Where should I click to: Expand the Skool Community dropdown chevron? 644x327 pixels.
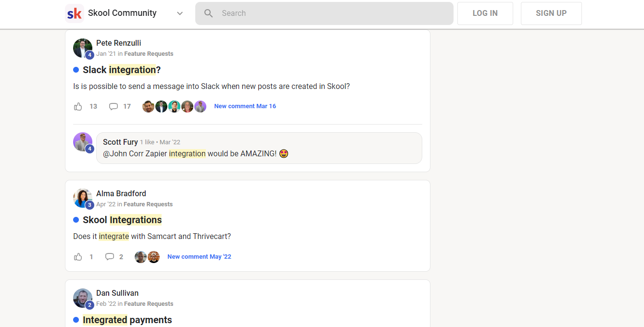(x=180, y=13)
